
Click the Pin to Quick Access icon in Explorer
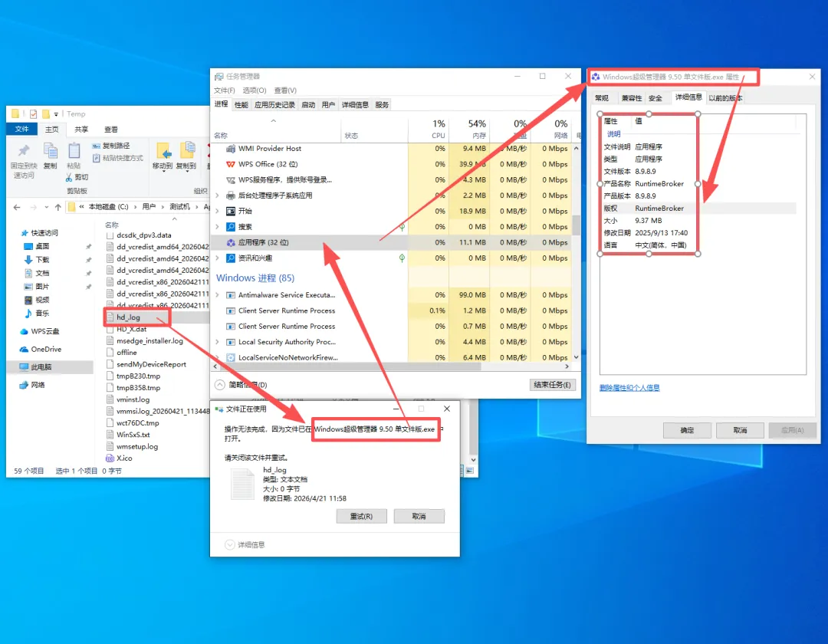pyautogui.click(x=23, y=152)
